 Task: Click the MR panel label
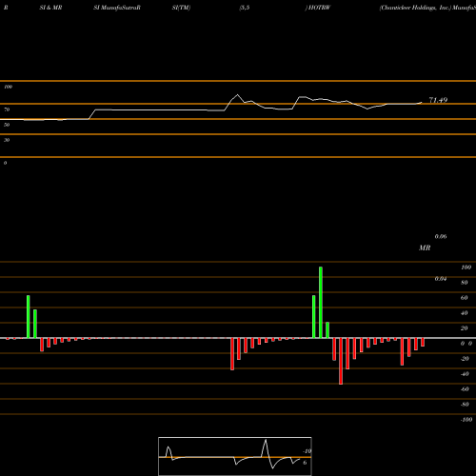click(425, 248)
